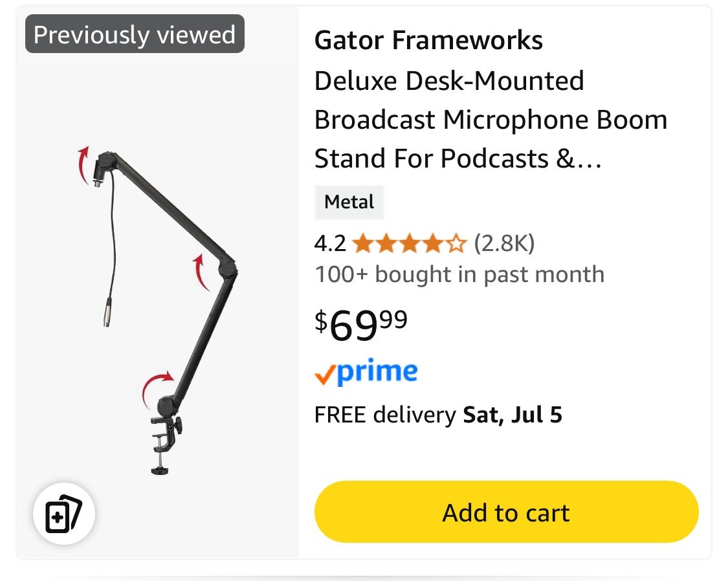Open the Gator Frameworks brand link
728x581 pixels.
coord(428,41)
